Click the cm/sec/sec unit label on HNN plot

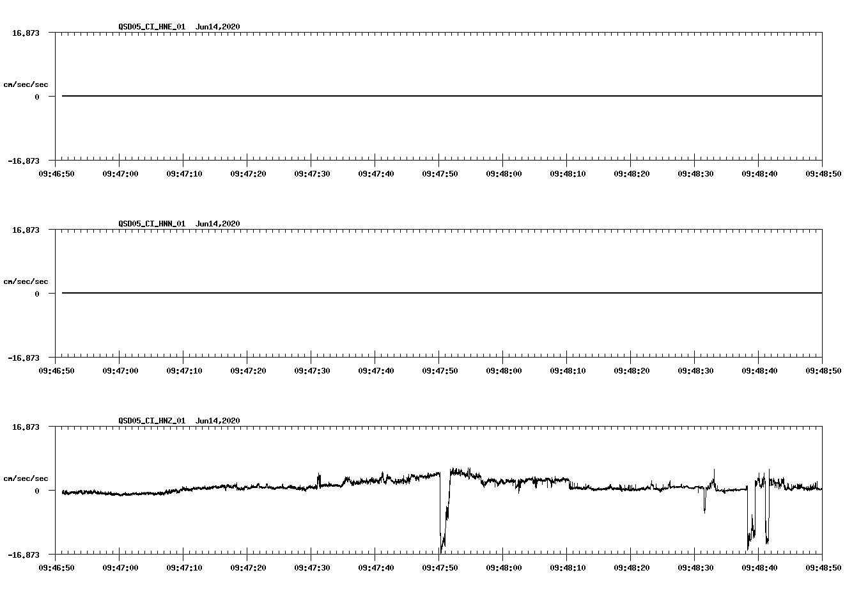click(x=26, y=281)
